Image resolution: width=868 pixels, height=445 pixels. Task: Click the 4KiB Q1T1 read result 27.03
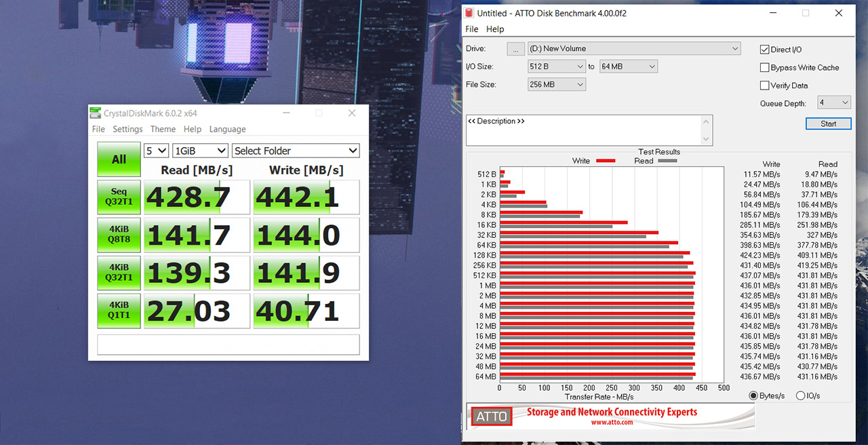click(197, 311)
